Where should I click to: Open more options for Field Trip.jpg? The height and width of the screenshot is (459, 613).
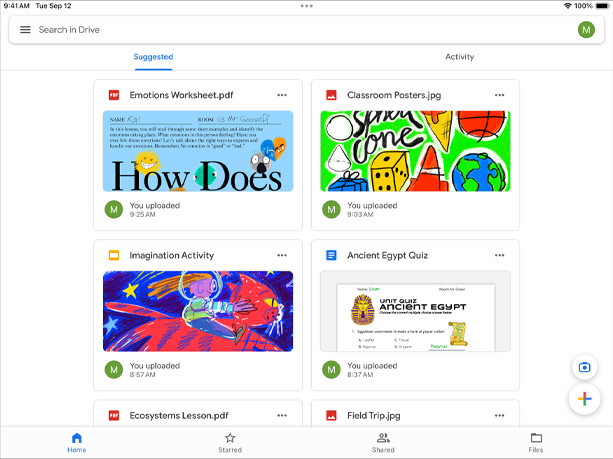(x=499, y=415)
